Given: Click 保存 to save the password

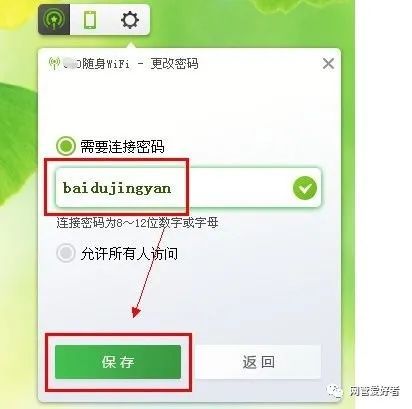Looking at the screenshot, I should (118, 362).
